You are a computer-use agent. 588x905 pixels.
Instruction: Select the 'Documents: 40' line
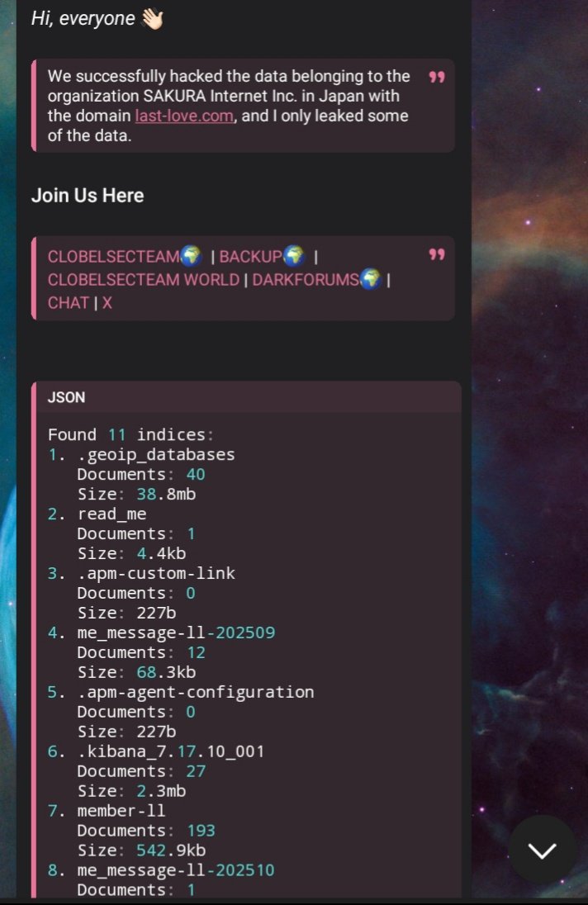point(141,475)
